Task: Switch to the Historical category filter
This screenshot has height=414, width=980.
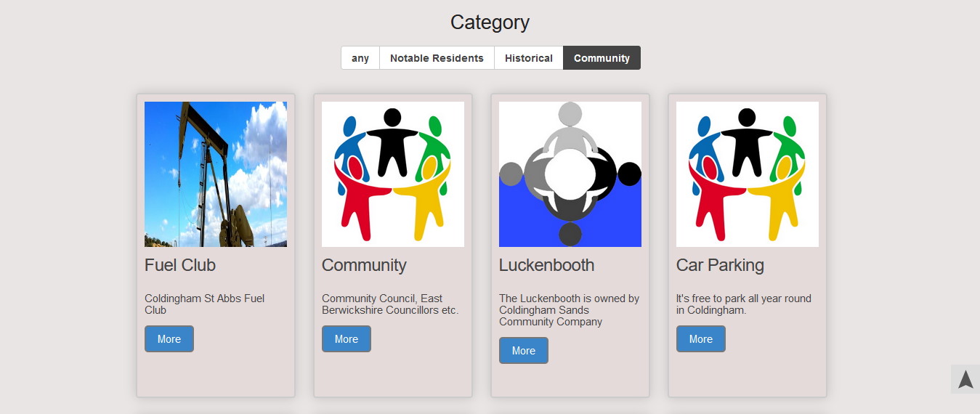Action: pyautogui.click(x=528, y=58)
